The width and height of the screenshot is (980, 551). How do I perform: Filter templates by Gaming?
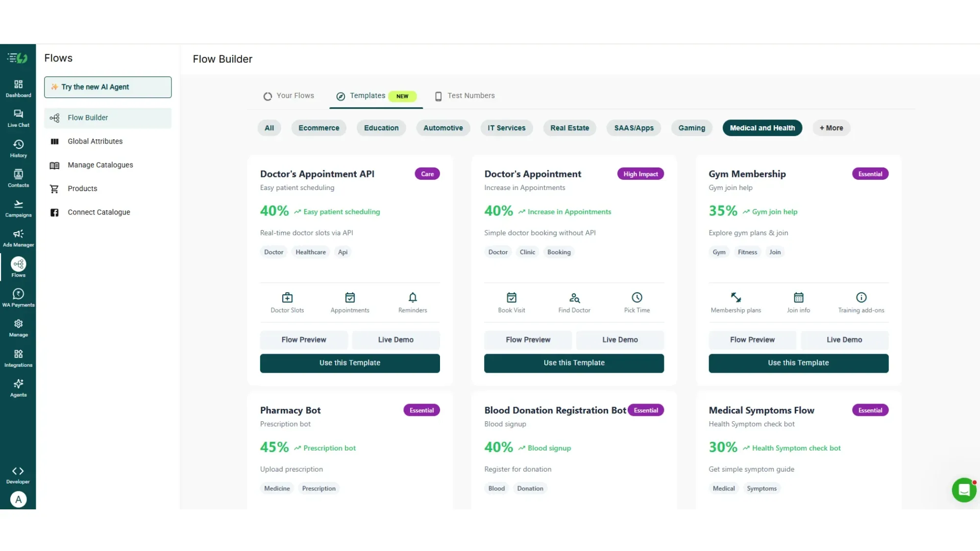[x=692, y=128]
